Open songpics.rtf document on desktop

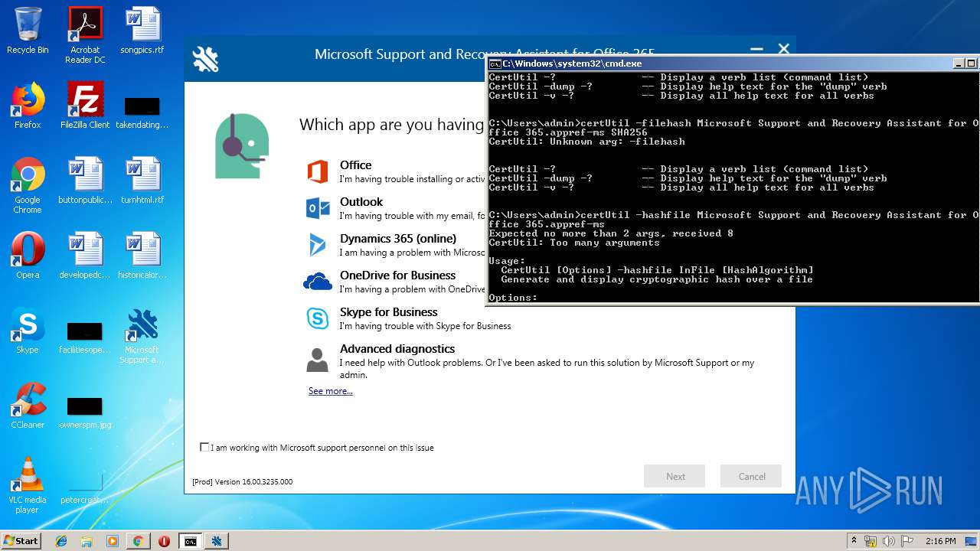tap(142, 31)
